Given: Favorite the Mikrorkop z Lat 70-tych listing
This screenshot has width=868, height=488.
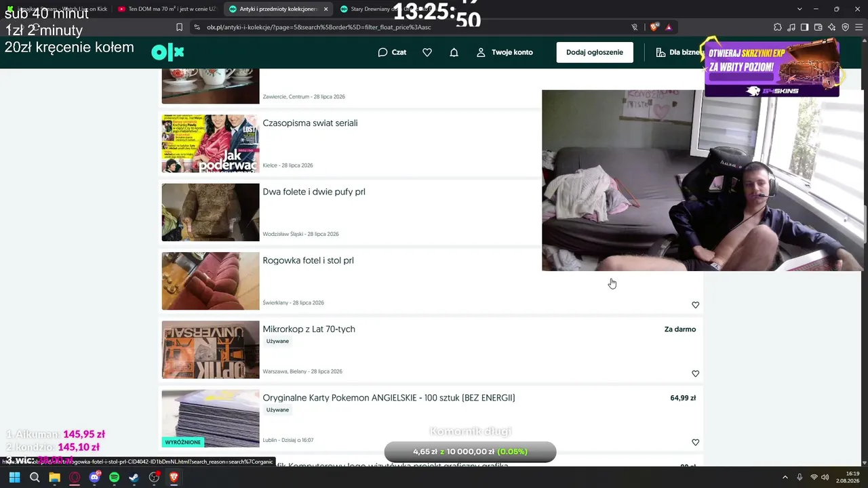Looking at the screenshot, I should pos(695,373).
